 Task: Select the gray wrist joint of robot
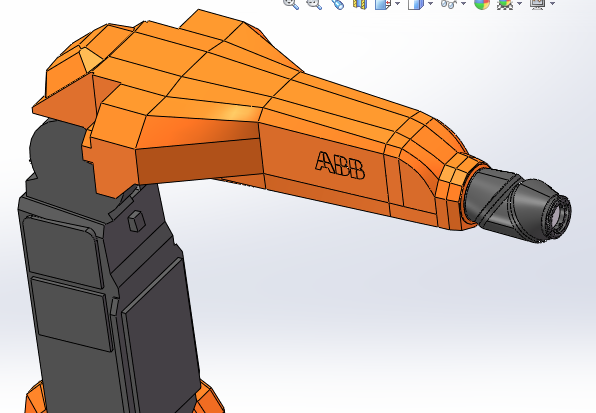click(490, 198)
